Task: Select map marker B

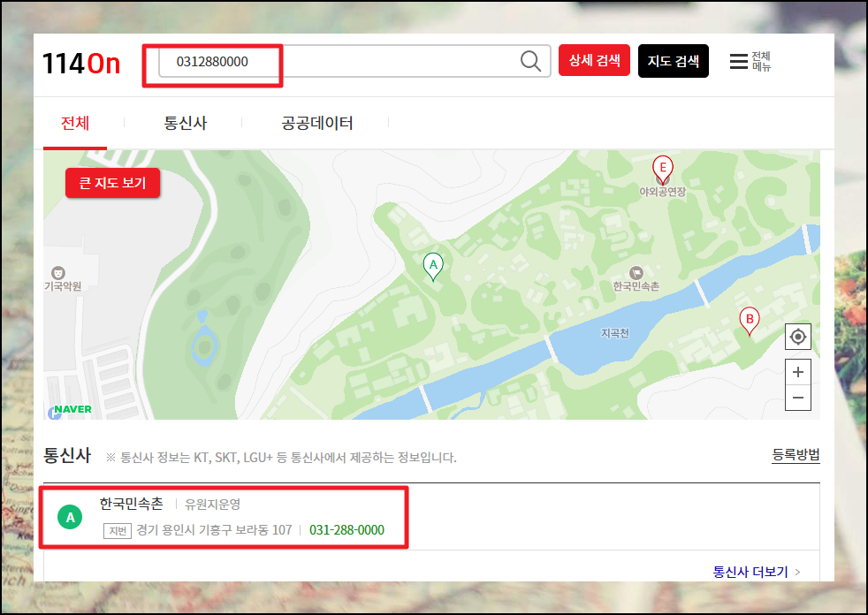Action: [x=750, y=321]
